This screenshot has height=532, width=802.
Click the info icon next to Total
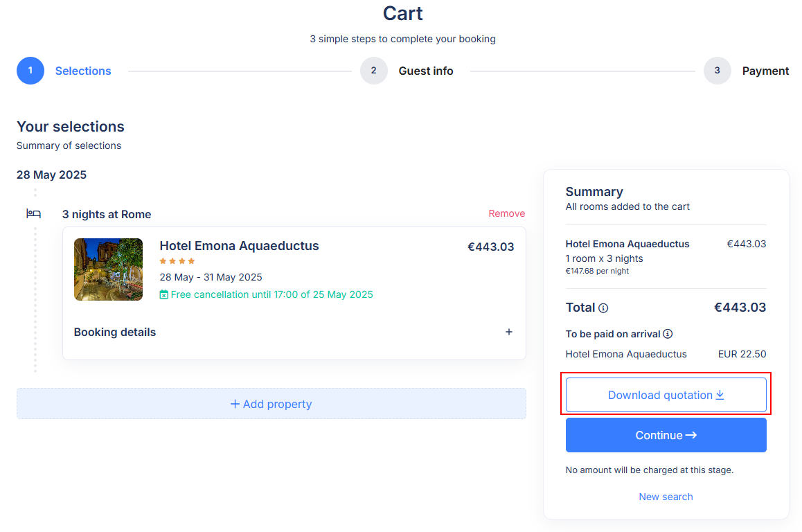click(603, 308)
